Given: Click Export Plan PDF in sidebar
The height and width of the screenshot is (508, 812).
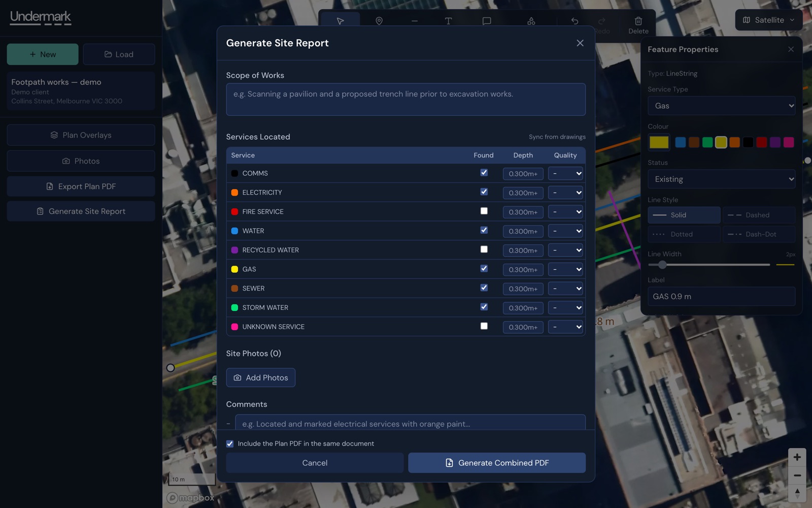Looking at the screenshot, I should click(81, 186).
